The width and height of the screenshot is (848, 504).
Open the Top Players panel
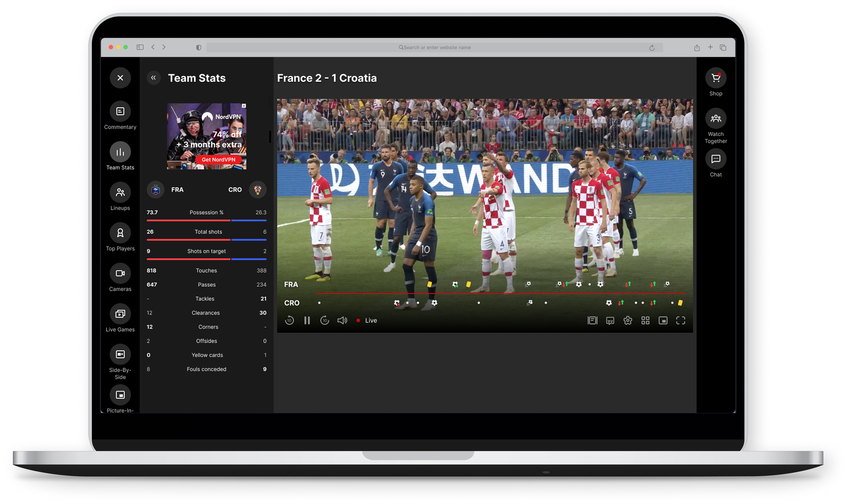pos(120,233)
